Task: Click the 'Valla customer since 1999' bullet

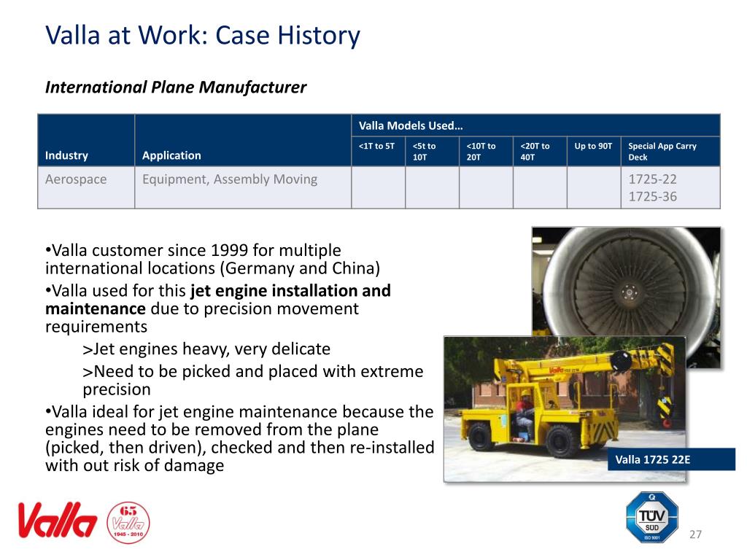Action: pyautogui.click(x=212, y=259)
